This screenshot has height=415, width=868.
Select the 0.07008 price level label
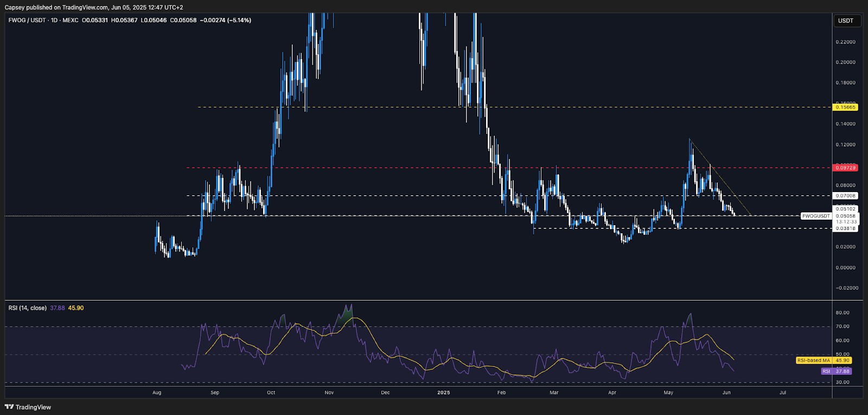pyautogui.click(x=845, y=196)
